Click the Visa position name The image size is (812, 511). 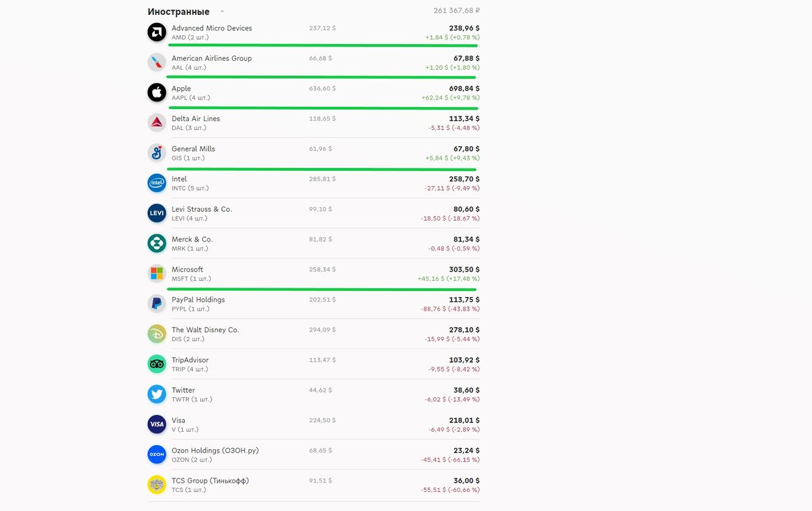(179, 420)
